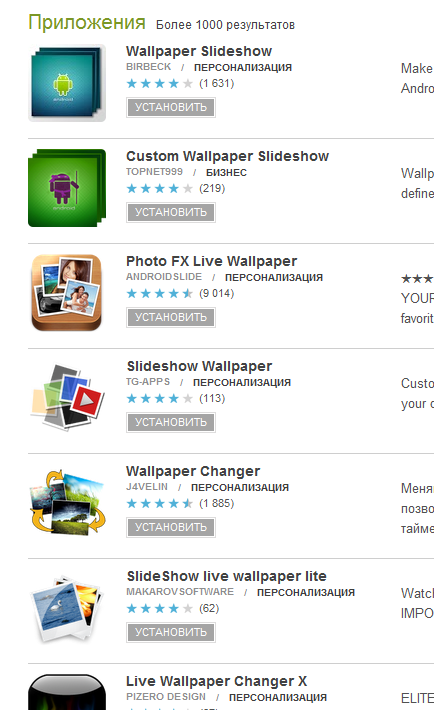Open the Slideshow Wallpaper title link
The height and width of the screenshot is (710, 434).
pyautogui.click(x=199, y=366)
